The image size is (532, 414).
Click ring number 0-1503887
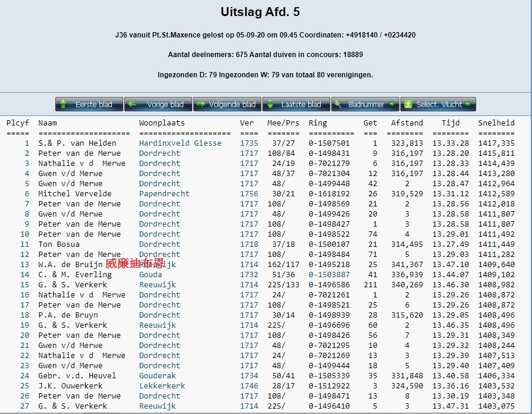[329, 275]
